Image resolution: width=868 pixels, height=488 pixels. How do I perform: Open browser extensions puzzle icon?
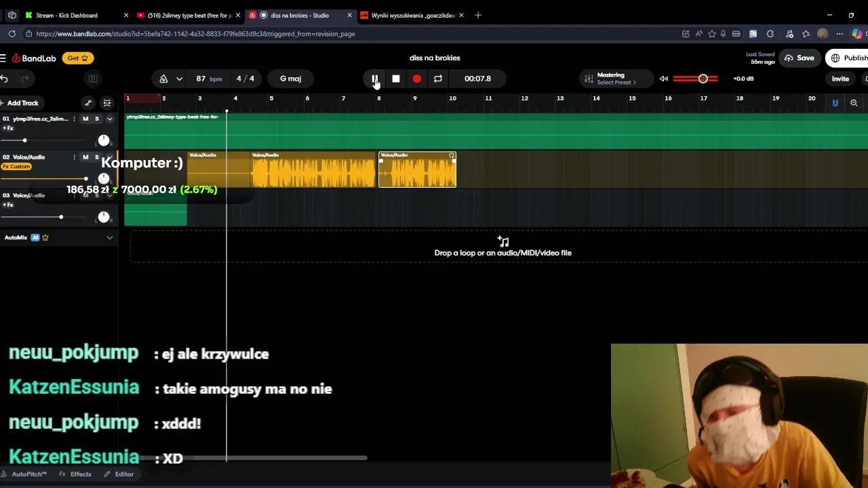click(770, 34)
